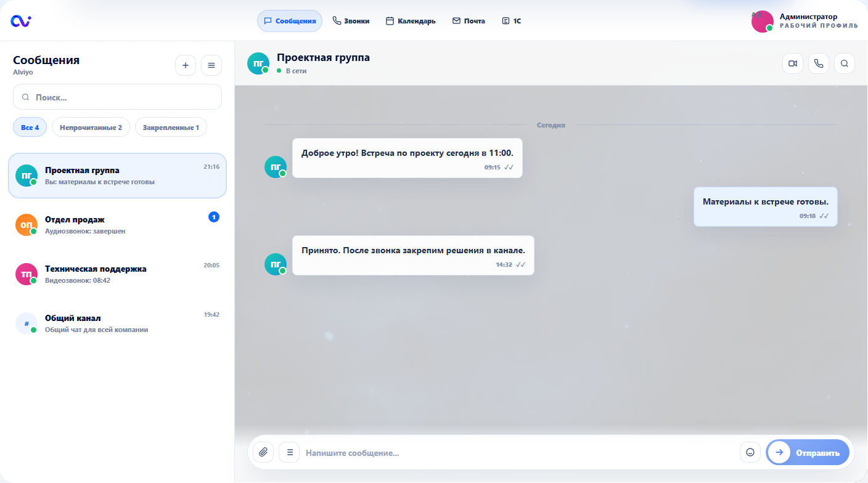Viewport: 868px width, 483px height.
Task: Open the Техническая поддержка chat
Action: (x=117, y=274)
